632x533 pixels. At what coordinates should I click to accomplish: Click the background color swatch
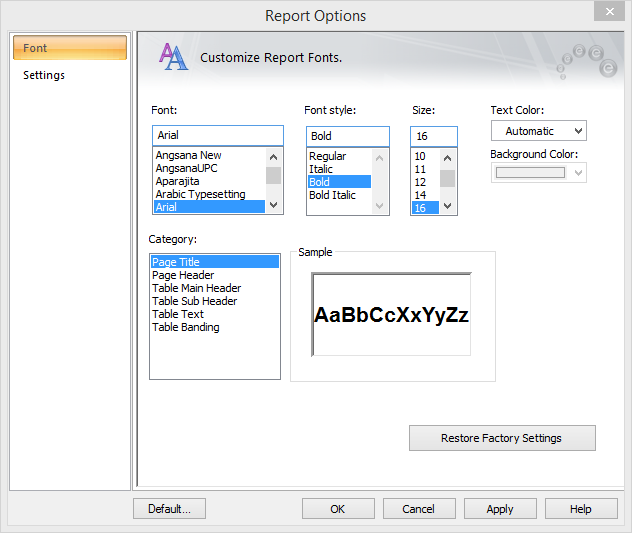530,173
